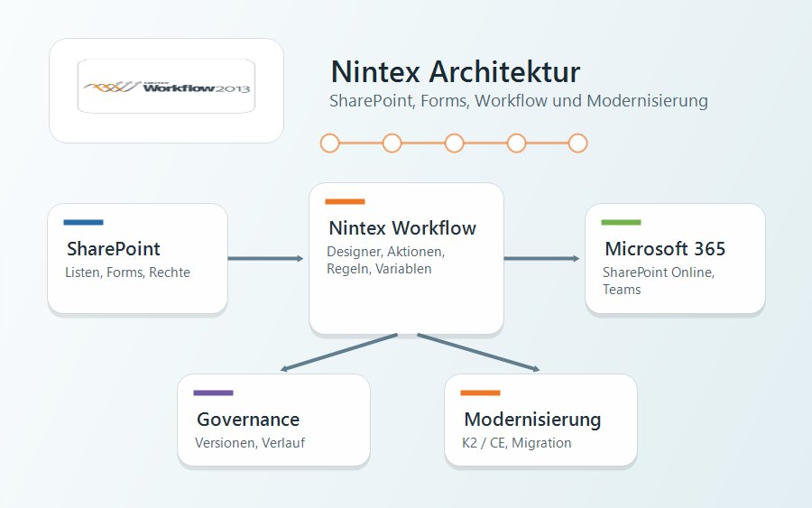The width and height of the screenshot is (812, 508).
Task: Click the 'Listen, Forms, Rechte' text
Action: 127,272
